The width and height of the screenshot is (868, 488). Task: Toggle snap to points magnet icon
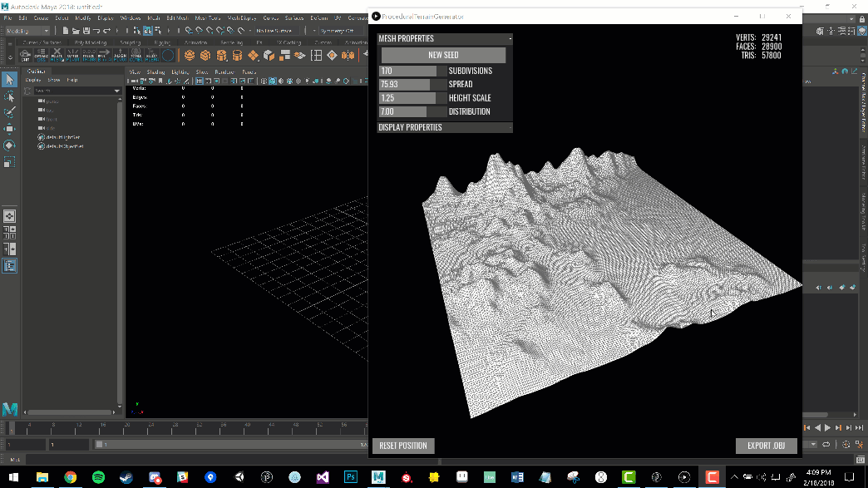210,31
